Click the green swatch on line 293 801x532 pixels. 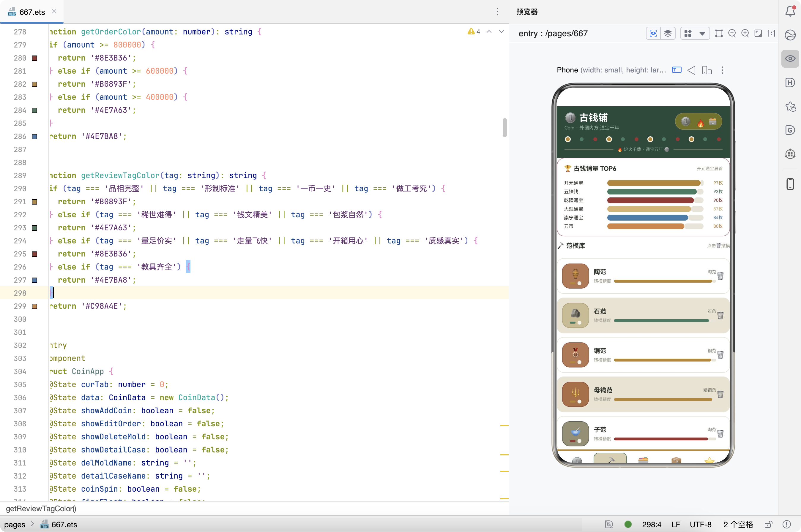pyautogui.click(x=34, y=228)
